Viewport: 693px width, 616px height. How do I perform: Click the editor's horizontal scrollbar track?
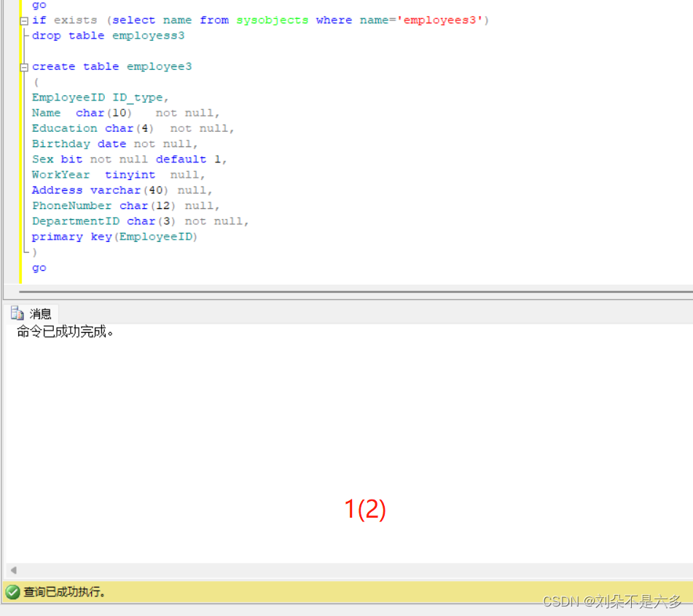coord(350,291)
